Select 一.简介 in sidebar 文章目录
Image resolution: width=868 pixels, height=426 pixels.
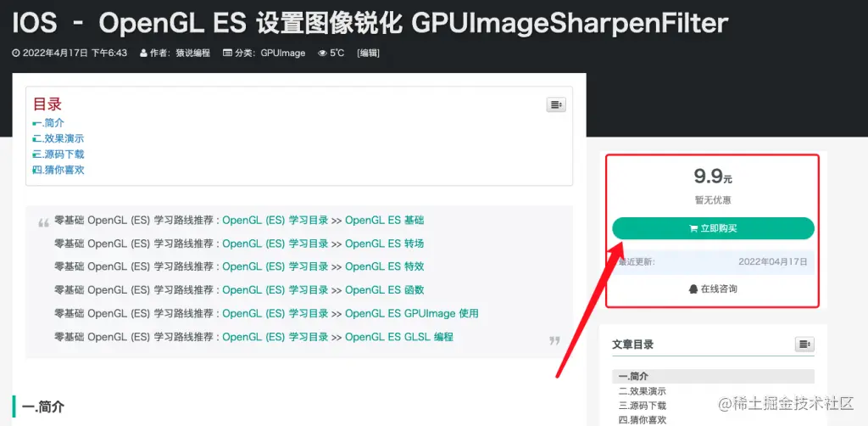coord(713,377)
